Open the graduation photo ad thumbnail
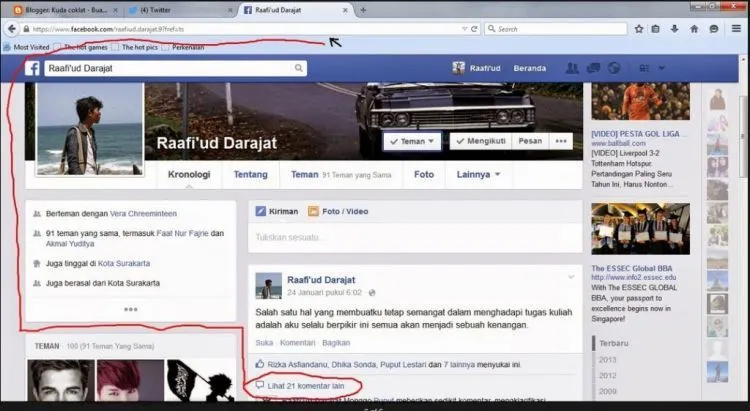 [x=640, y=229]
